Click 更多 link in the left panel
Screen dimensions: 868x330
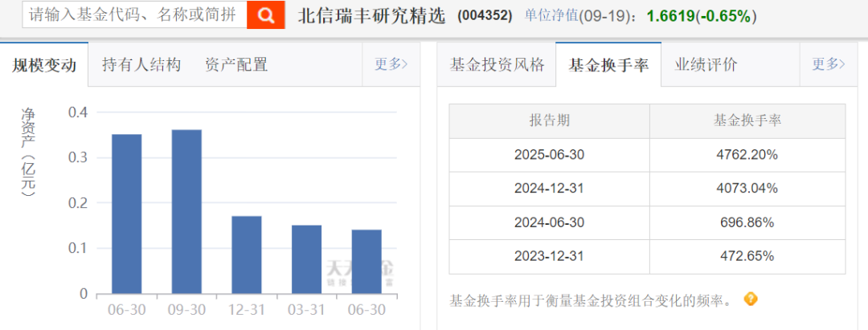point(391,64)
